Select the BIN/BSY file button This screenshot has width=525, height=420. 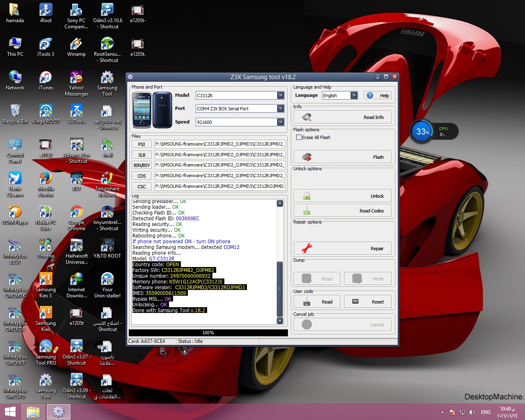click(142, 165)
